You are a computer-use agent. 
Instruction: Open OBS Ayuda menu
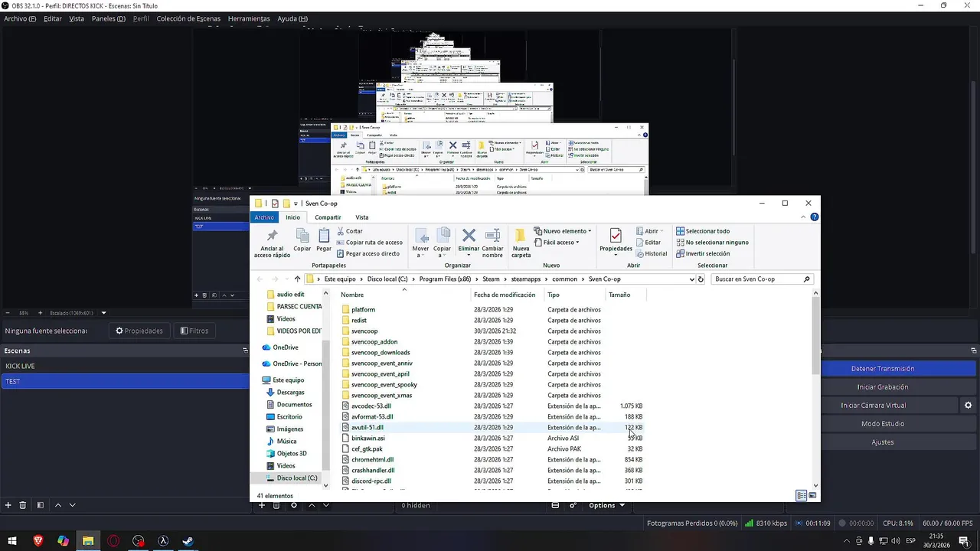tap(292, 18)
